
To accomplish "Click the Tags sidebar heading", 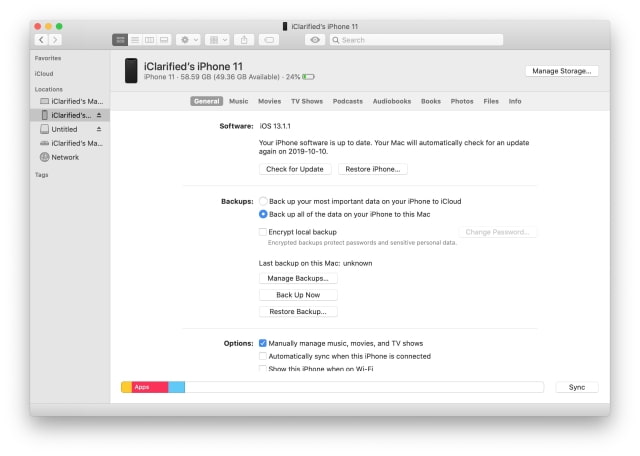I will point(41,175).
